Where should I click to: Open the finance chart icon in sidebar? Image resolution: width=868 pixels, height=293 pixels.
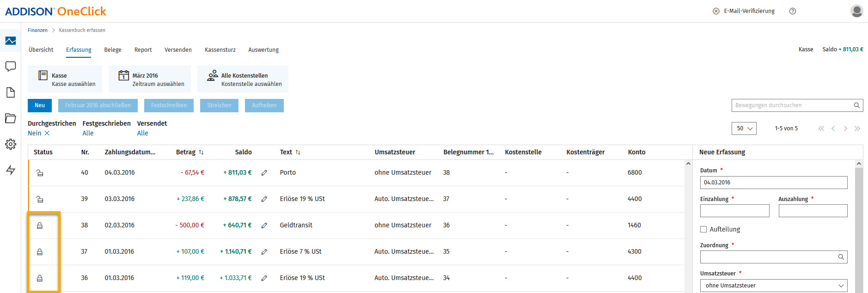click(11, 41)
